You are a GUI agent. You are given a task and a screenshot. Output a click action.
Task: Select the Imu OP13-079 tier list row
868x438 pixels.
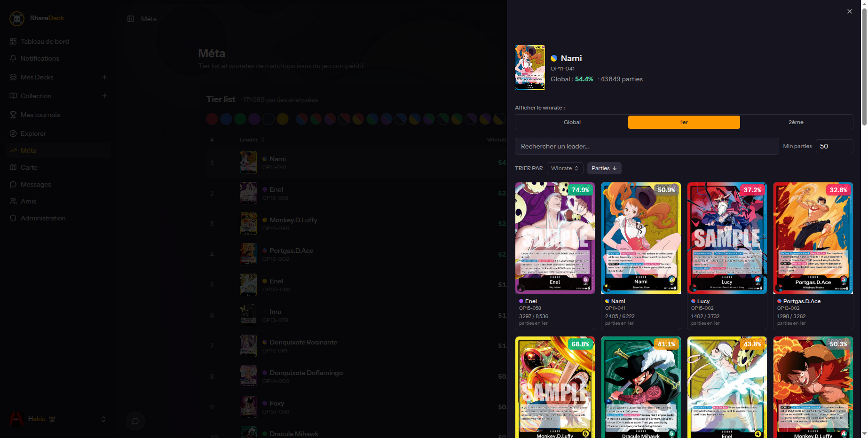(x=356, y=315)
